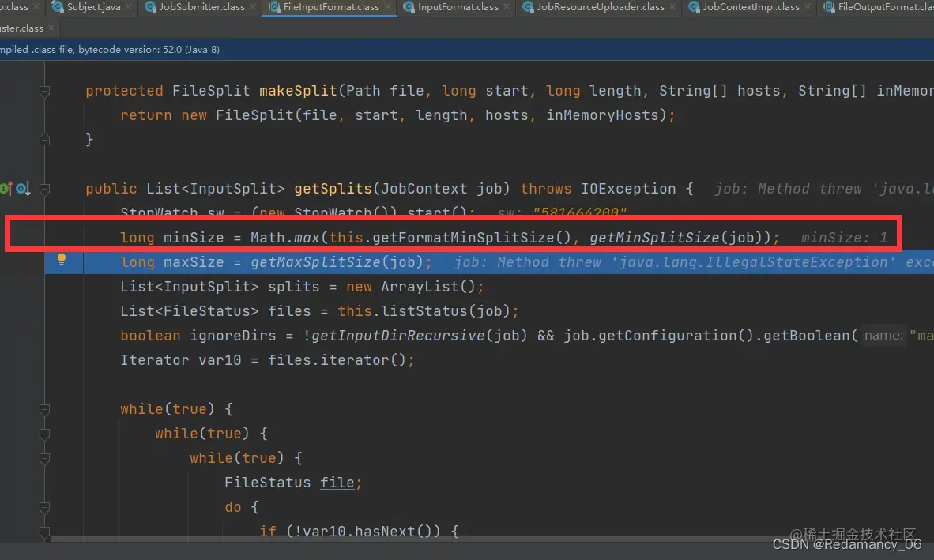Click 'getFormatMinSplitSize()' in the minSize line
934x560 pixels.
coord(472,238)
